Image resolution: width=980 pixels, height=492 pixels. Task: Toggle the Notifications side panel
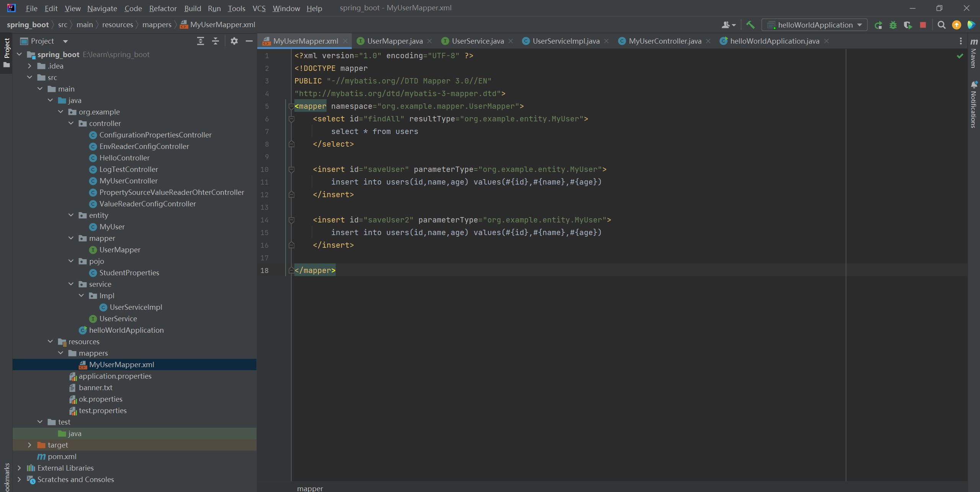point(974,105)
